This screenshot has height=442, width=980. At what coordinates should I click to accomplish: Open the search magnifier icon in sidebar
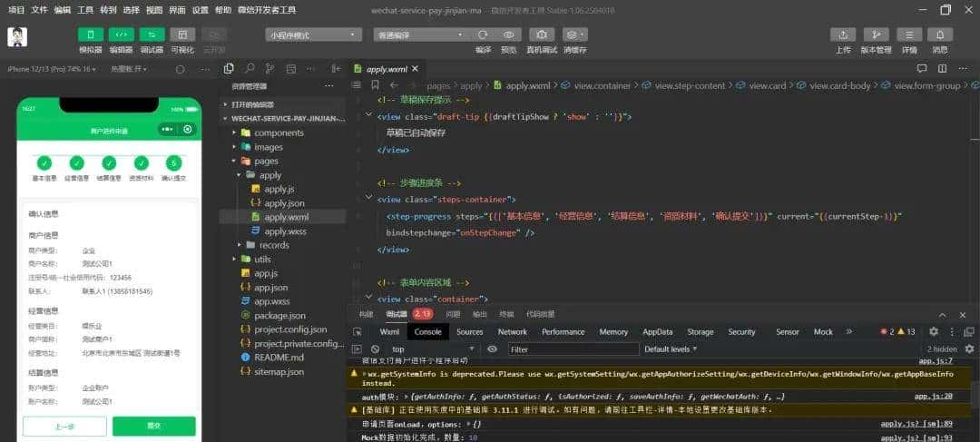250,69
